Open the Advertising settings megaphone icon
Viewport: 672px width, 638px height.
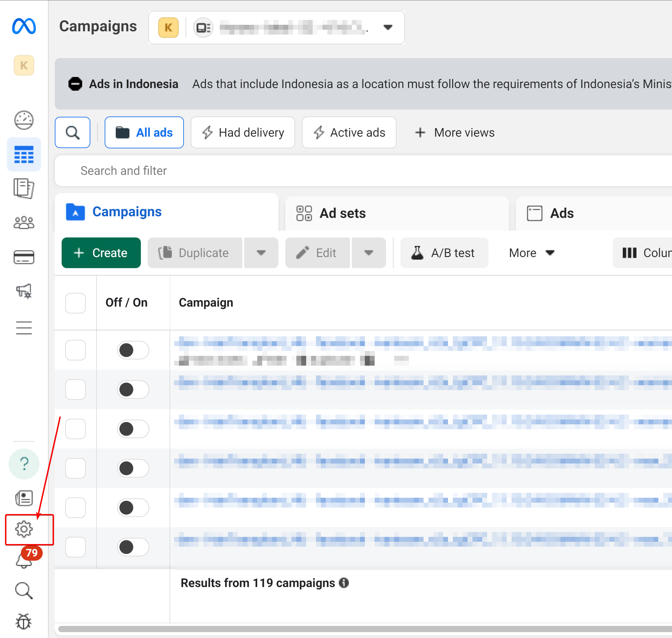(24, 292)
